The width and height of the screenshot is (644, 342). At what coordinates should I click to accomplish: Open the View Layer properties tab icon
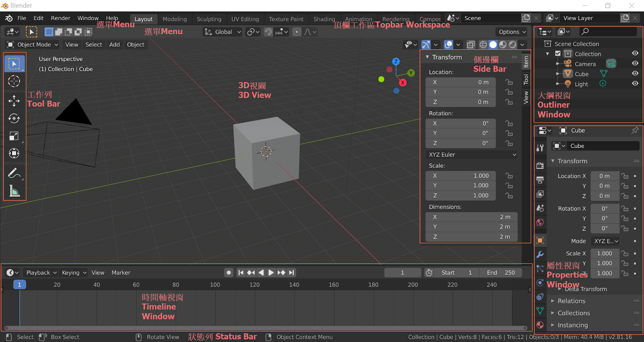(x=540, y=194)
